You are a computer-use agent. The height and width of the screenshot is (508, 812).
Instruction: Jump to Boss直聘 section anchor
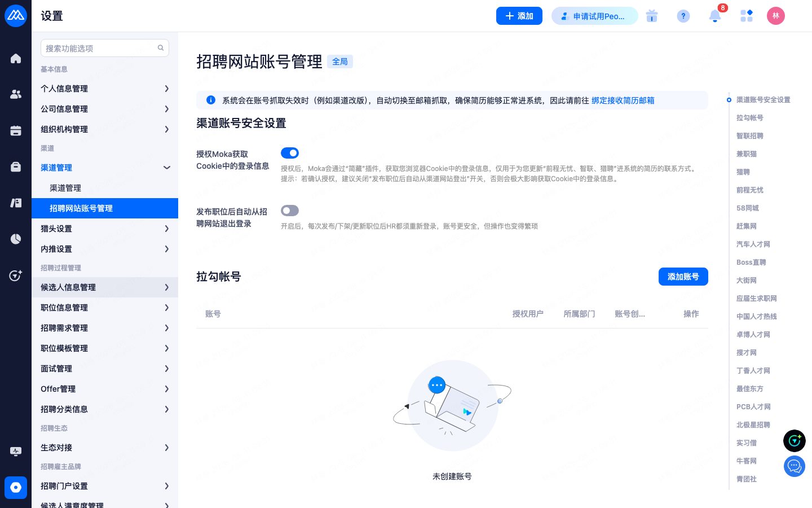point(751,262)
